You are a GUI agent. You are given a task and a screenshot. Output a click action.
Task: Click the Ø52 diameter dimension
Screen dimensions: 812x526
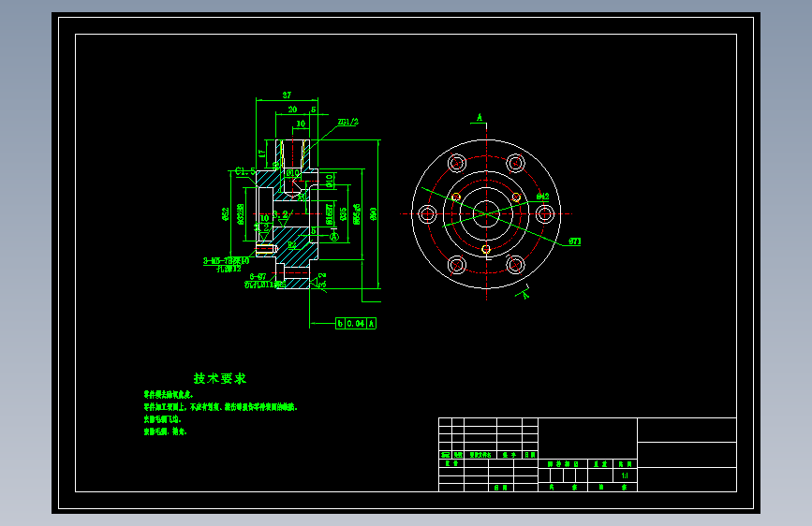pos(226,214)
